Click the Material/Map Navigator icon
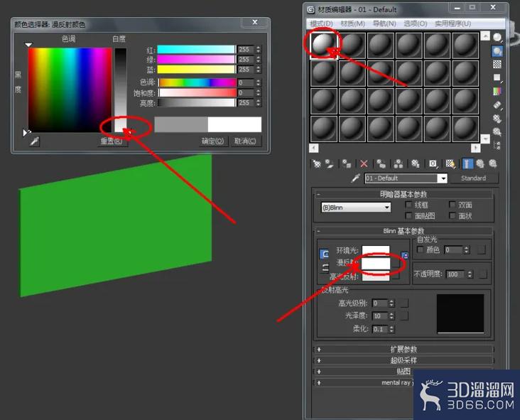The image size is (520, 420). click(497, 145)
